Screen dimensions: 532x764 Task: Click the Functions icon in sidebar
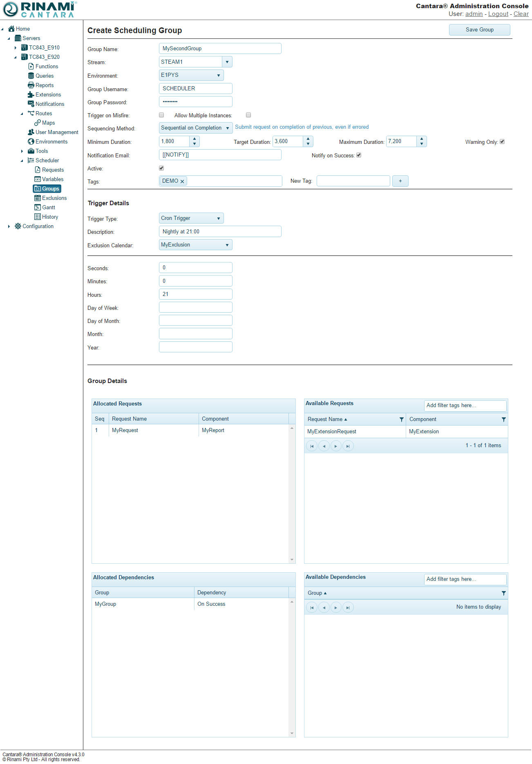click(x=31, y=66)
